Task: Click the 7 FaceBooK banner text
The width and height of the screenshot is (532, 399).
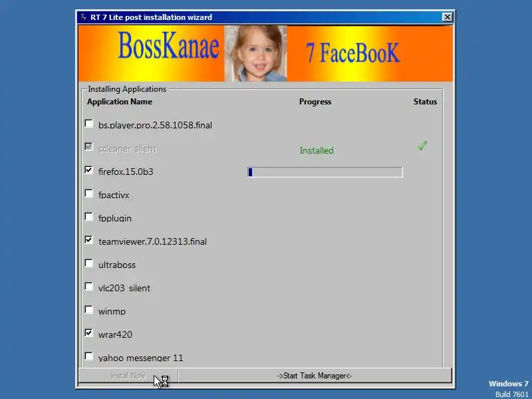Action: click(353, 53)
